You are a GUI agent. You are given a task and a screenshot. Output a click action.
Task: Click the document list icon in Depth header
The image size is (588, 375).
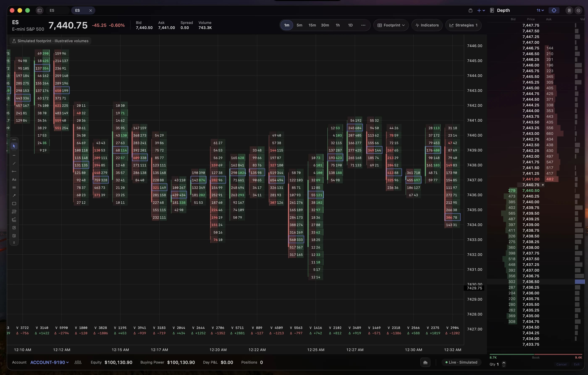pyautogui.click(x=569, y=10)
